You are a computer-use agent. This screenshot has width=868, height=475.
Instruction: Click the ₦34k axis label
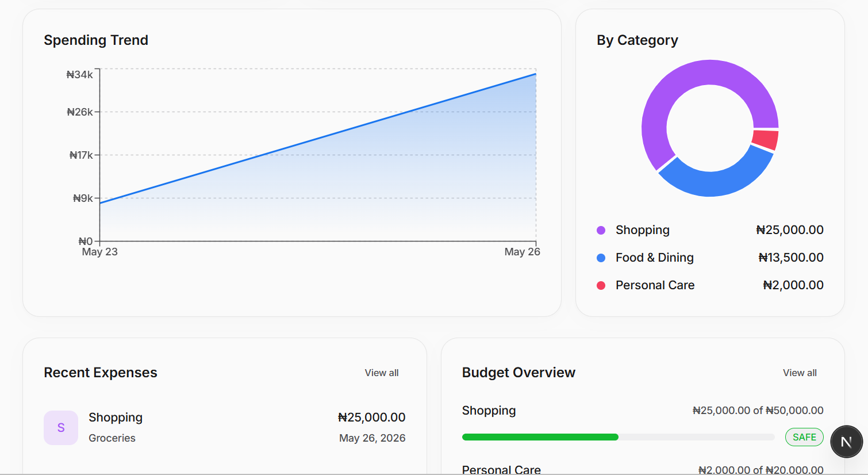pos(79,75)
